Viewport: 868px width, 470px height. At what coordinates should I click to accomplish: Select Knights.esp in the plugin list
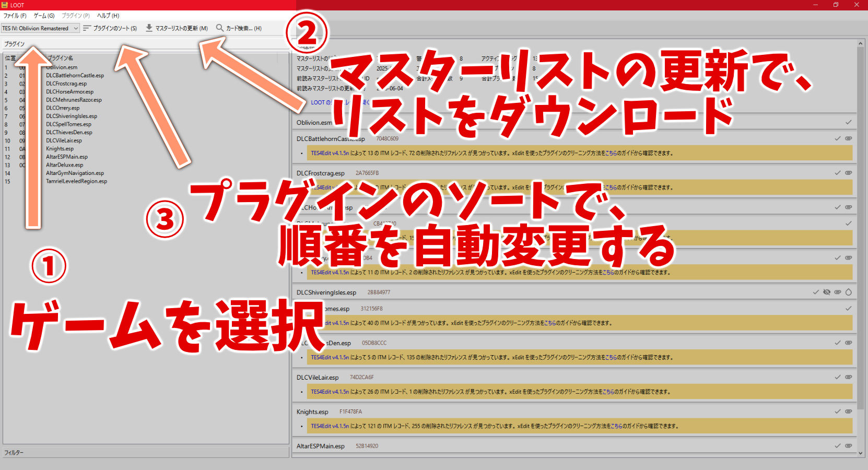click(60, 149)
